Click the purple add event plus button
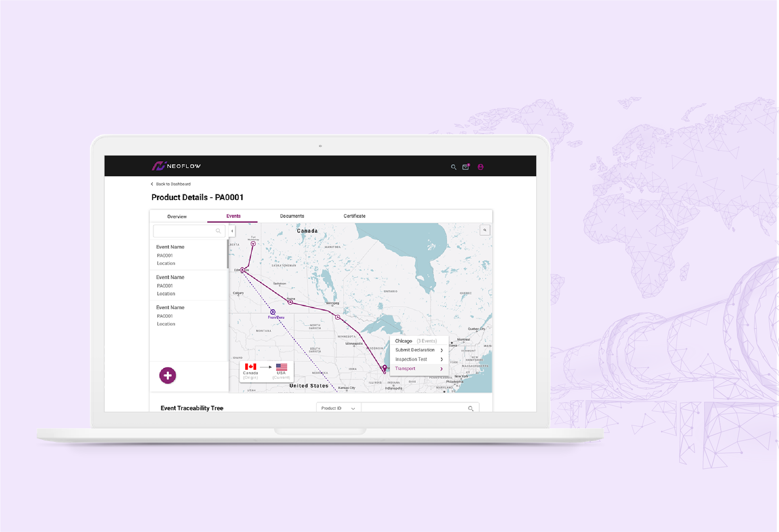The image size is (779, 532). (x=168, y=375)
